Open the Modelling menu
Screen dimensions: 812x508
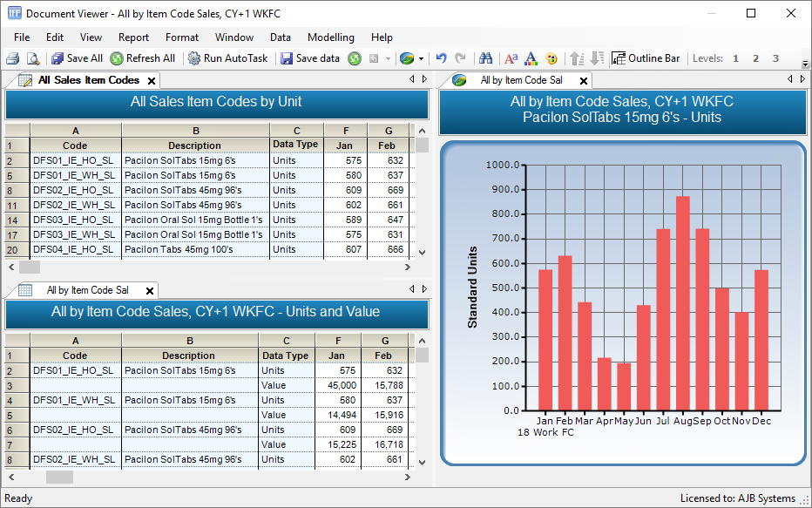(331, 37)
